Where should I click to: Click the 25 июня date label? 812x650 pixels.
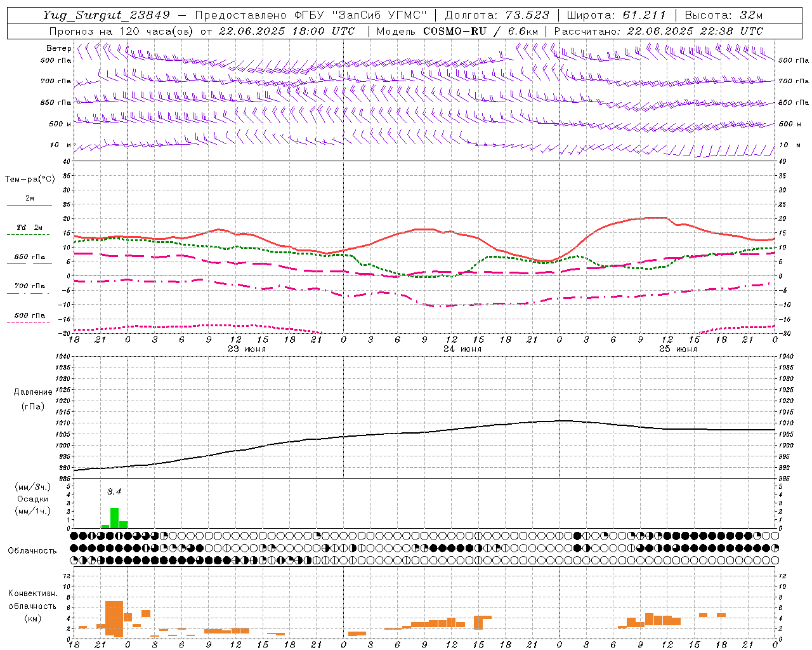pyautogui.click(x=678, y=349)
